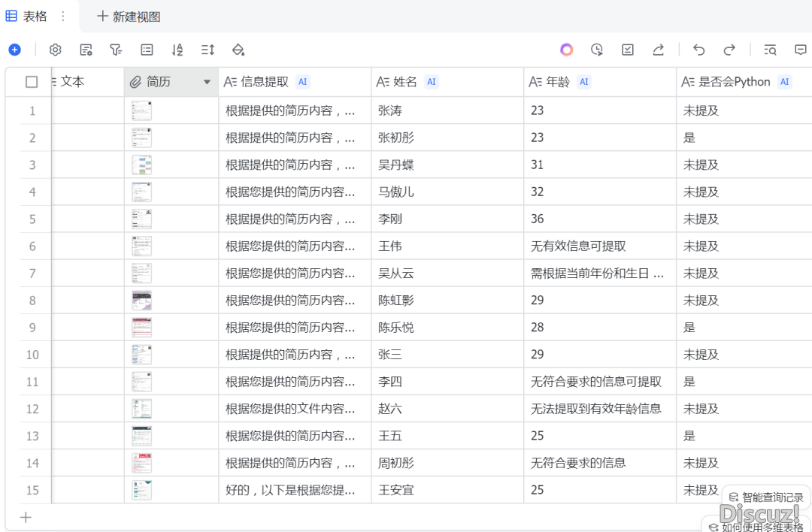Viewport: 812px width, 532px height.
Task: Open the resume thumbnail in row 8
Action: click(x=141, y=301)
